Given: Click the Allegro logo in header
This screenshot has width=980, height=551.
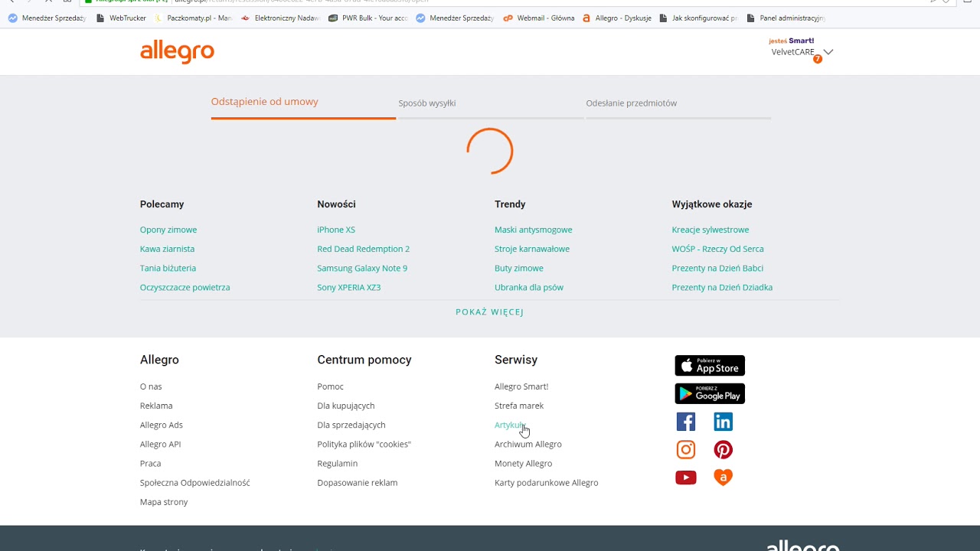Looking at the screenshot, I should tap(177, 52).
